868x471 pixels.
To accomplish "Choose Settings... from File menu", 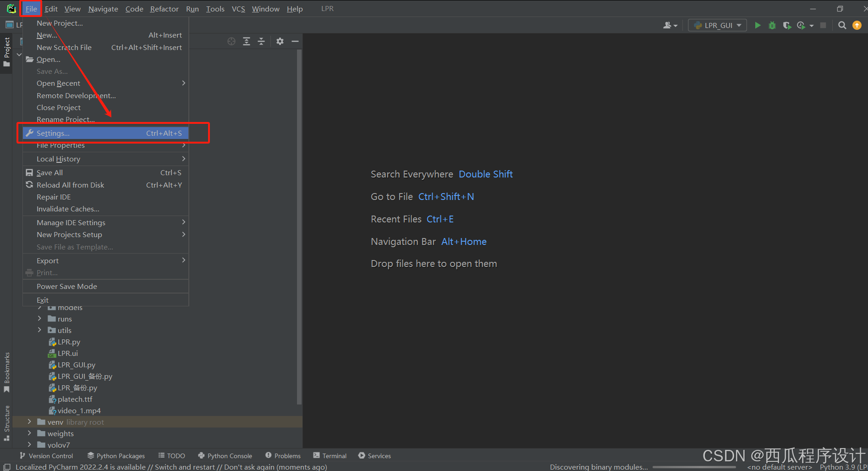I will [x=106, y=133].
